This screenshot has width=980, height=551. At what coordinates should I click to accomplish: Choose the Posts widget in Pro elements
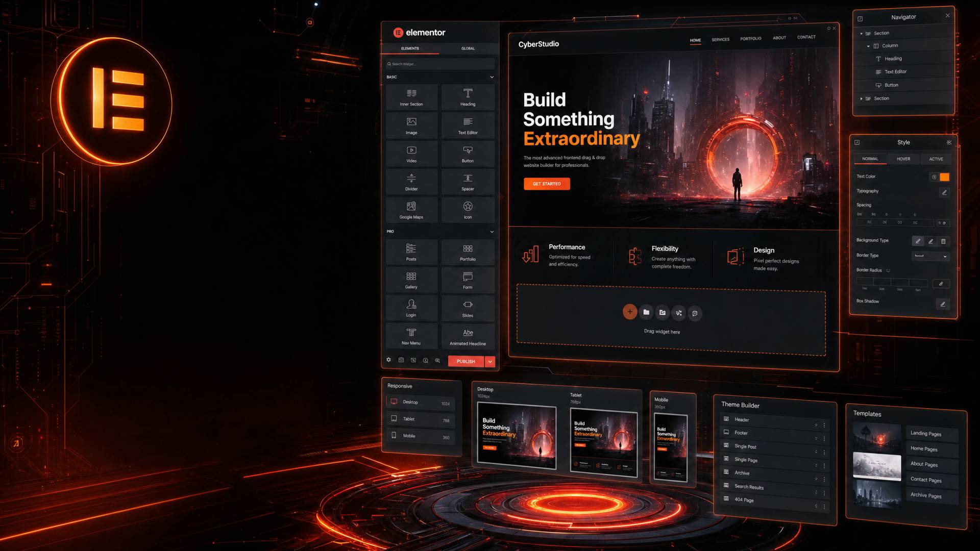pyautogui.click(x=411, y=252)
